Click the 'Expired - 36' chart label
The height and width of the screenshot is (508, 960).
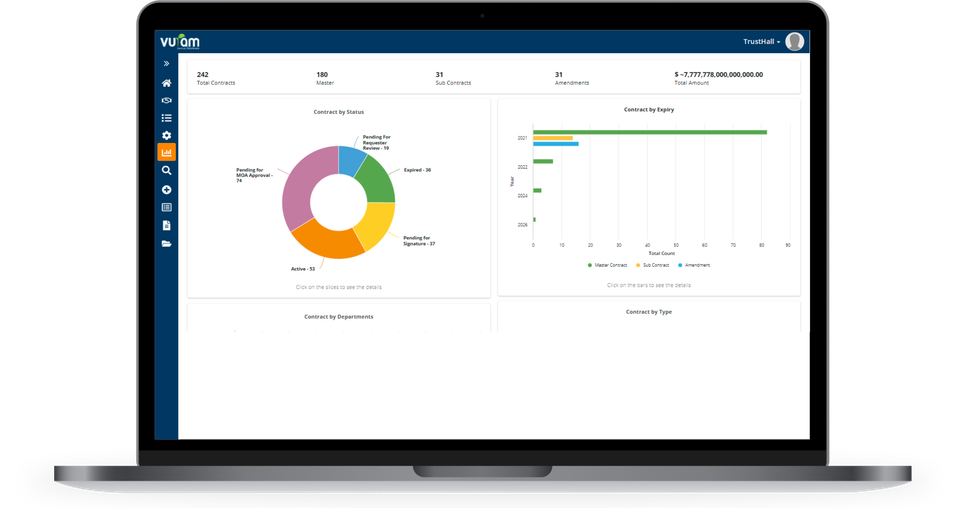(417, 170)
